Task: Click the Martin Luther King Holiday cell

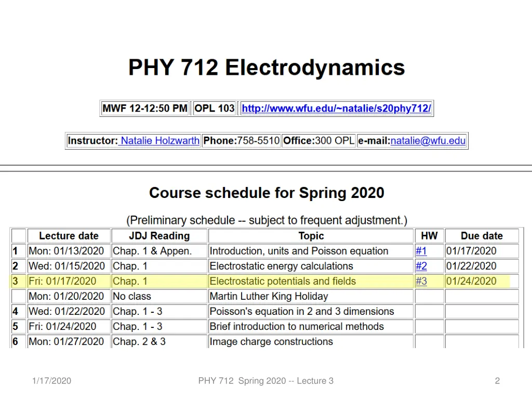Action: click(311, 296)
